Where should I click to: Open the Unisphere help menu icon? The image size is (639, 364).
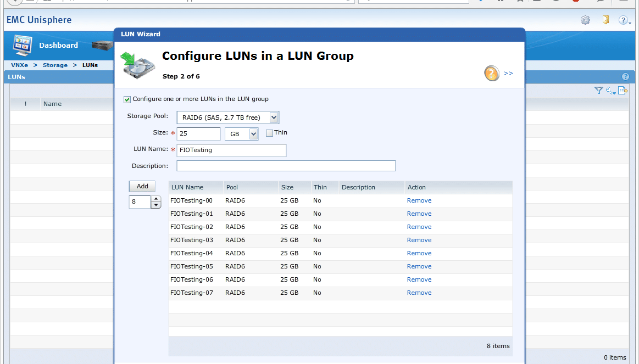click(624, 20)
